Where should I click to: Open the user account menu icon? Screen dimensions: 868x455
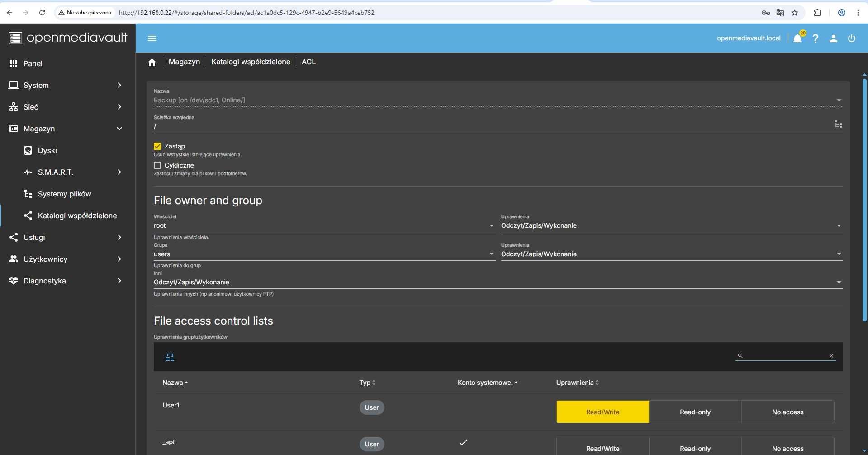[x=834, y=38]
